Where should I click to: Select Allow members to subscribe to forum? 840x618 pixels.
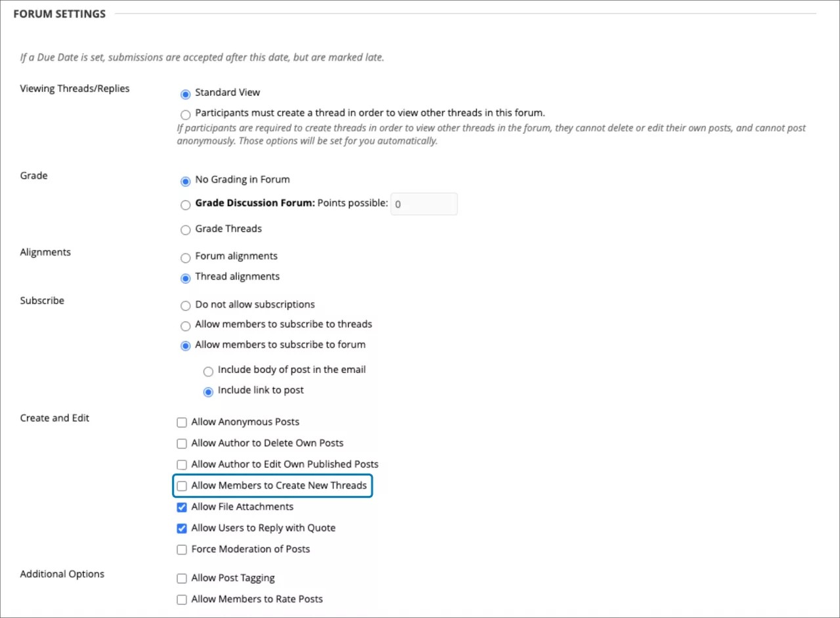pyautogui.click(x=185, y=346)
